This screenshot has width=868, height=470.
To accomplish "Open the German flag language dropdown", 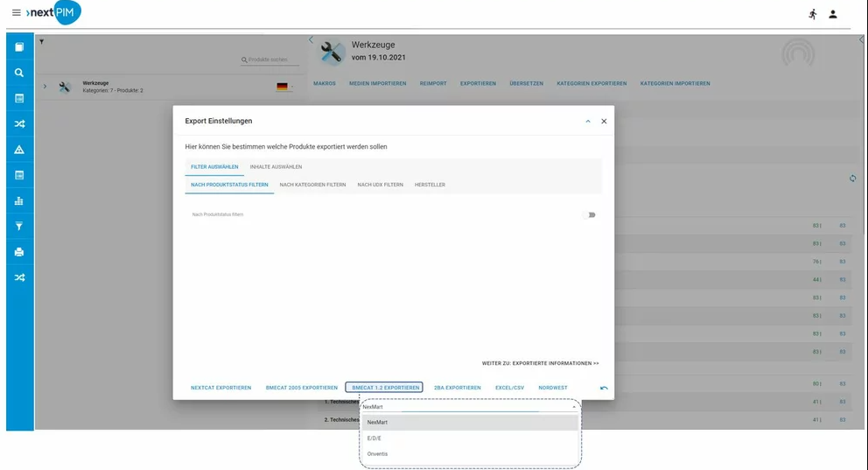I will click(x=284, y=87).
